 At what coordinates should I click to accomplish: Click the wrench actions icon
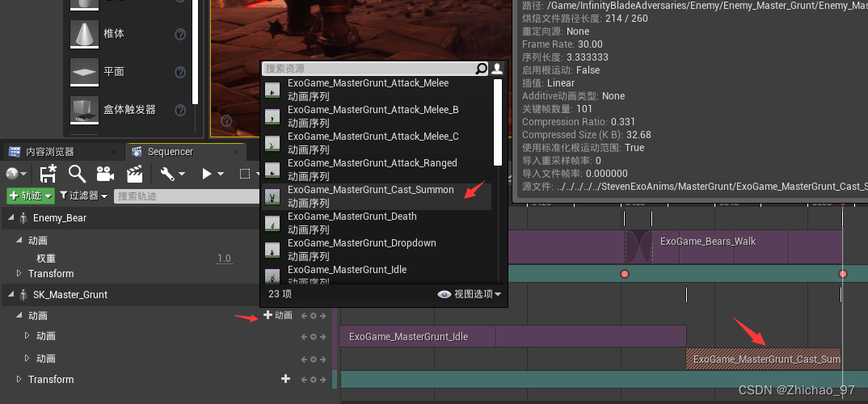coord(167,174)
